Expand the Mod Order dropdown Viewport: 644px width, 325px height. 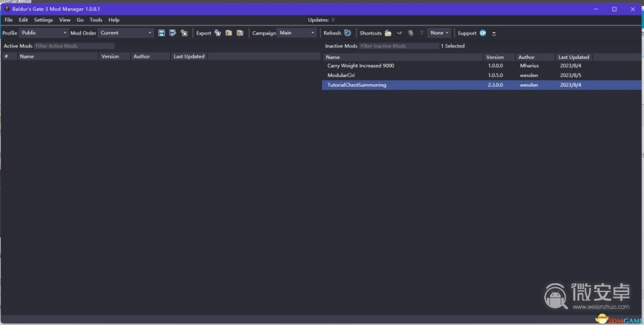tap(126, 33)
